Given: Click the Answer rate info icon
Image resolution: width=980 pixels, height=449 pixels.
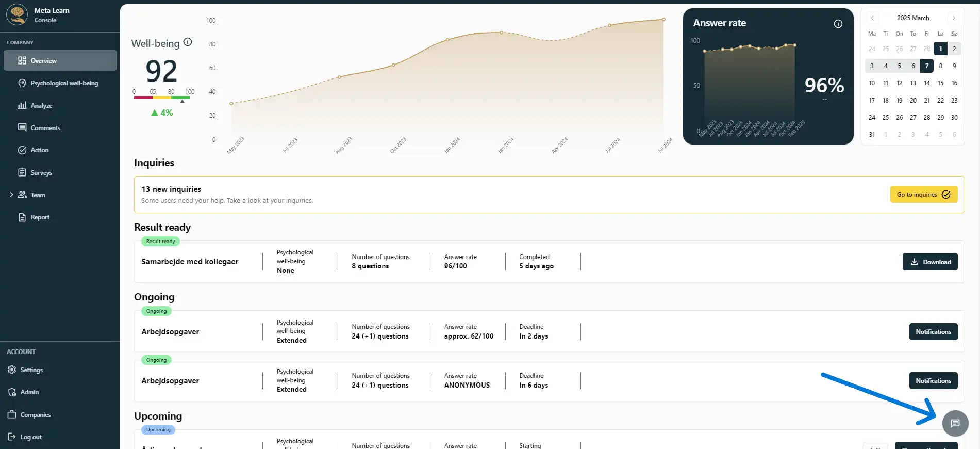Looking at the screenshot, I should coord(838,24).
